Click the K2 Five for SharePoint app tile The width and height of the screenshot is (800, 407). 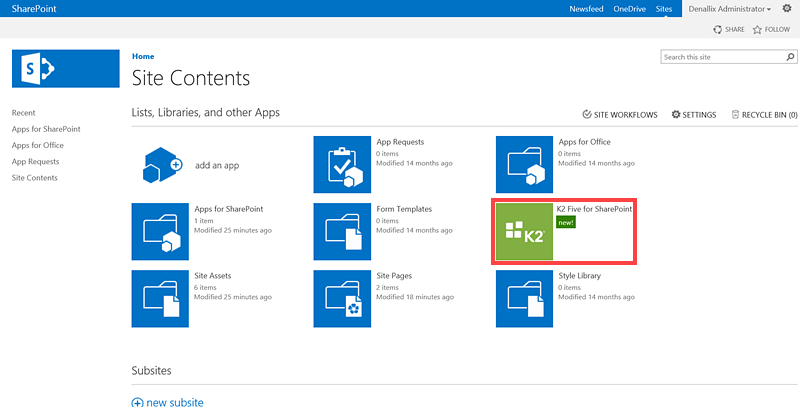coord(525,231)
